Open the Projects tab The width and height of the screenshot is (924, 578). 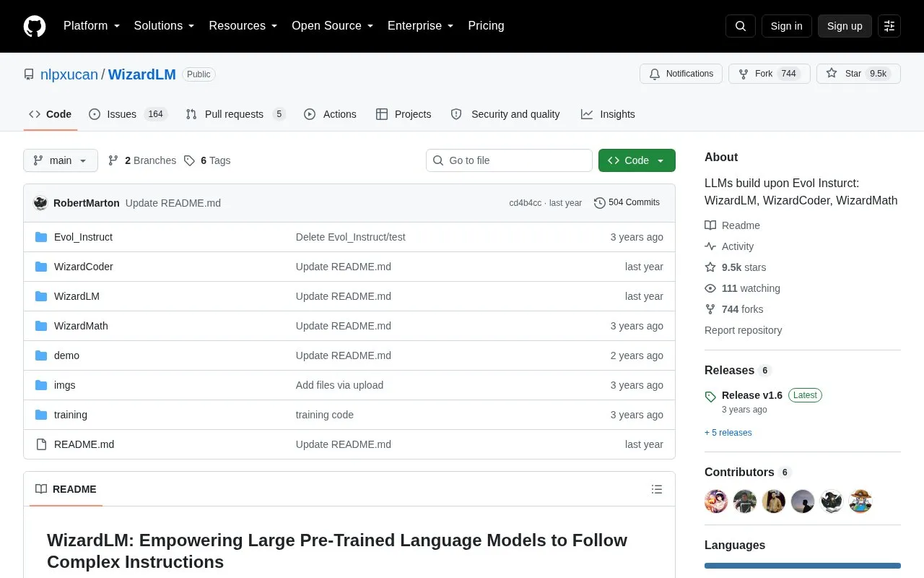pyautogui.click(x=404, y=114)
